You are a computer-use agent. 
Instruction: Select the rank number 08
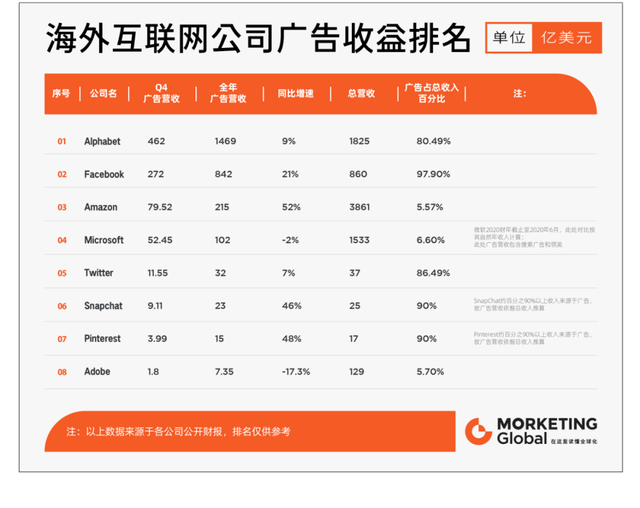62,372
